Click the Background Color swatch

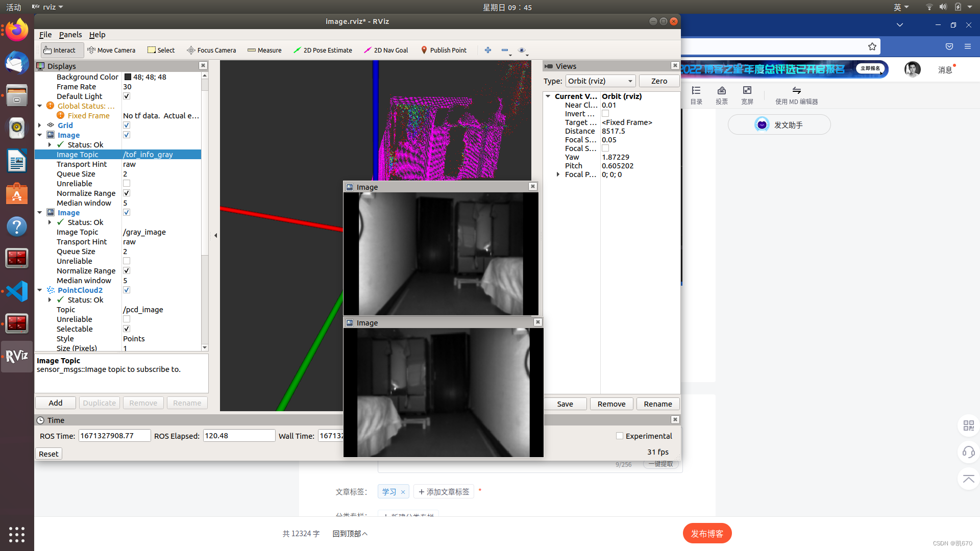pyautogui.click(x=128, y=77)
